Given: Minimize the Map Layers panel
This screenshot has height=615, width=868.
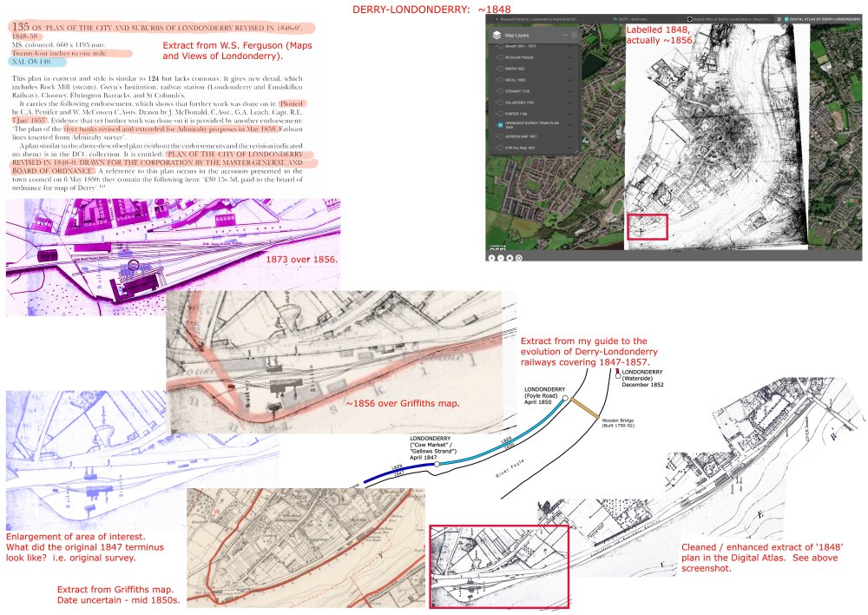Looking at the screenshot, I should click(x=564, y=35).
